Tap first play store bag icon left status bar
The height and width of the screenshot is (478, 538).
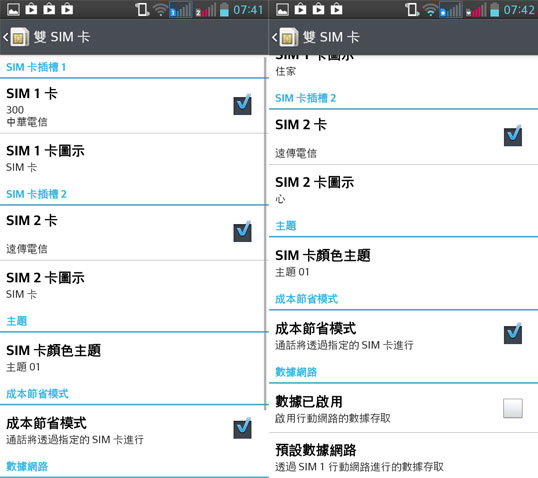(31, 9)
